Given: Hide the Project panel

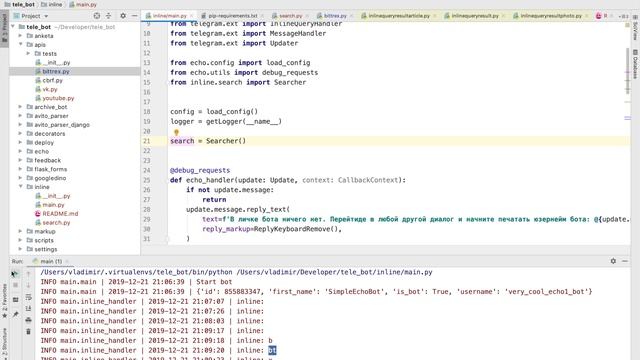Looking at the screenshot, I should click(135, 16).
